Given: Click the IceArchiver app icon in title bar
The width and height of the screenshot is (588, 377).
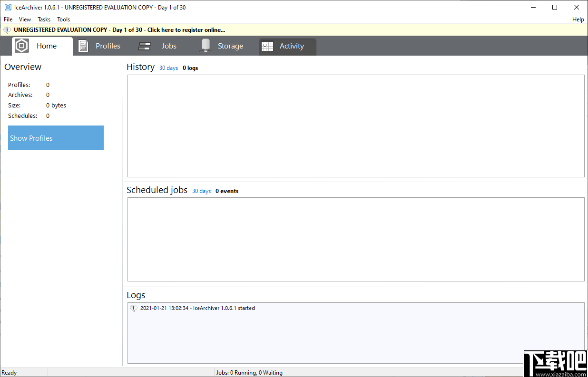Looking at the screenshot, I should 8,7.
